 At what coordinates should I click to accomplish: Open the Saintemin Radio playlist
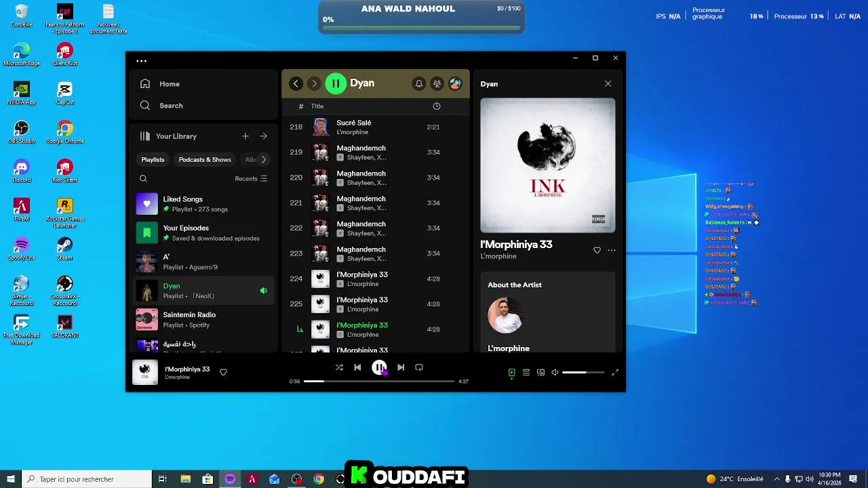point(203,320)
